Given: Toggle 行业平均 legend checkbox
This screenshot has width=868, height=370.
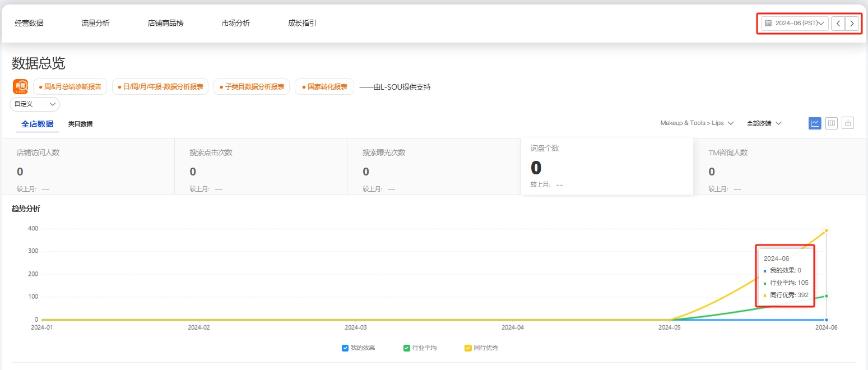Looking at the screenshot, I should (x=407, y=348).
